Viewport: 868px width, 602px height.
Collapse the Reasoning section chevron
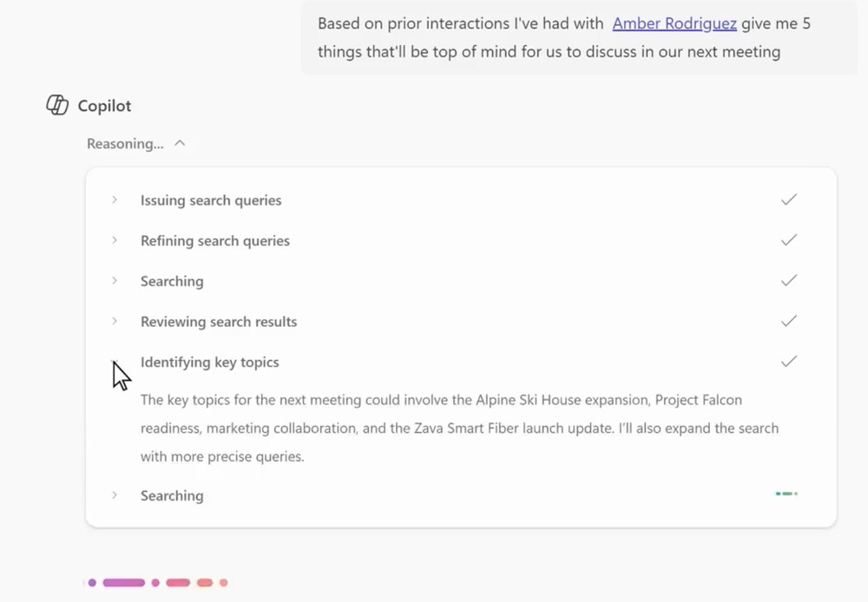180,143
